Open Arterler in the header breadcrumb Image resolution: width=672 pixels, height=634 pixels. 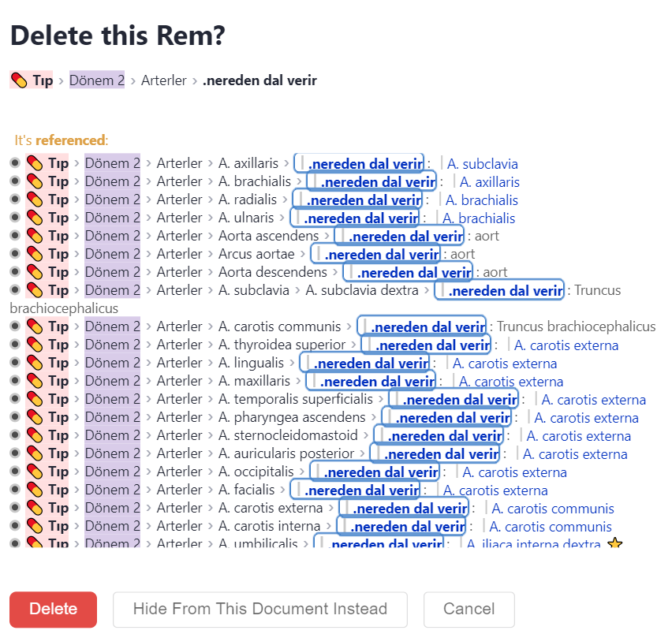click(x=164, y=80)
